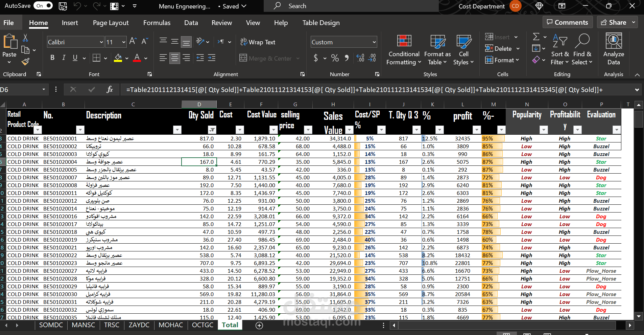
Task: Open the Description column filter dropdown
Action: (177, 130)
